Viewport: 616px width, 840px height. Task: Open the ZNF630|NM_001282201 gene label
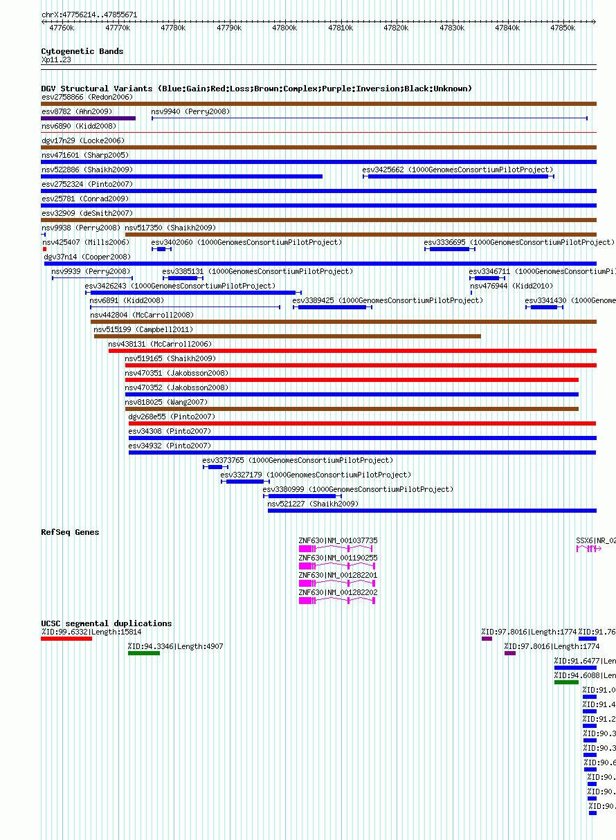click(338, 575)
